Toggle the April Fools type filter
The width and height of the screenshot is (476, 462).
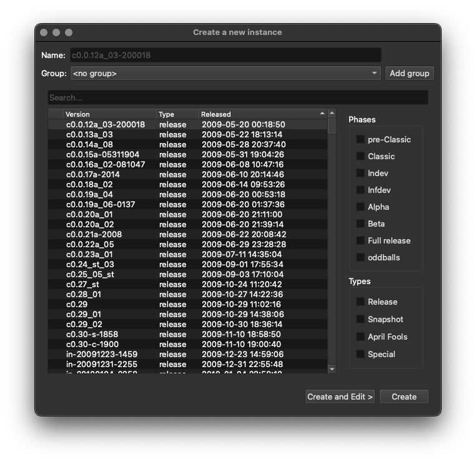[360, 337]
